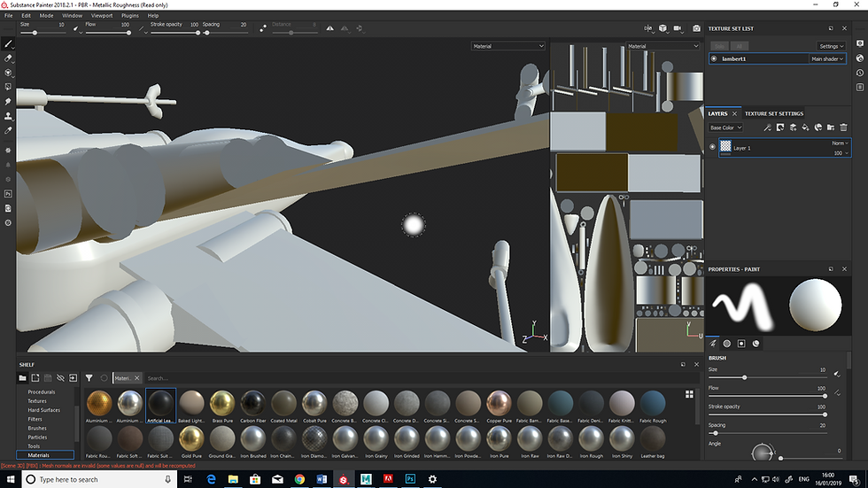Adjust the Size slider in top toolbar
Image resolution: width=868 pixels, height=488 pixels.
pyautogui.click(x=43, y=33)
